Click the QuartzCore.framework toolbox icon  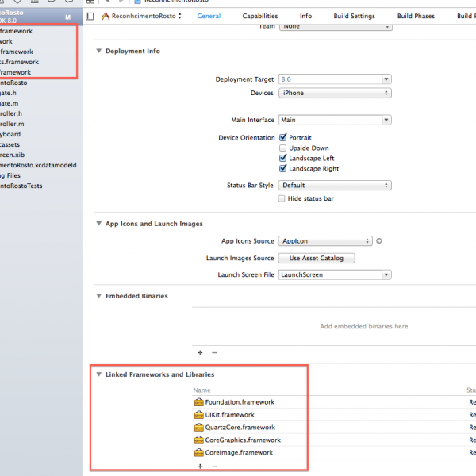pos(199,428)
